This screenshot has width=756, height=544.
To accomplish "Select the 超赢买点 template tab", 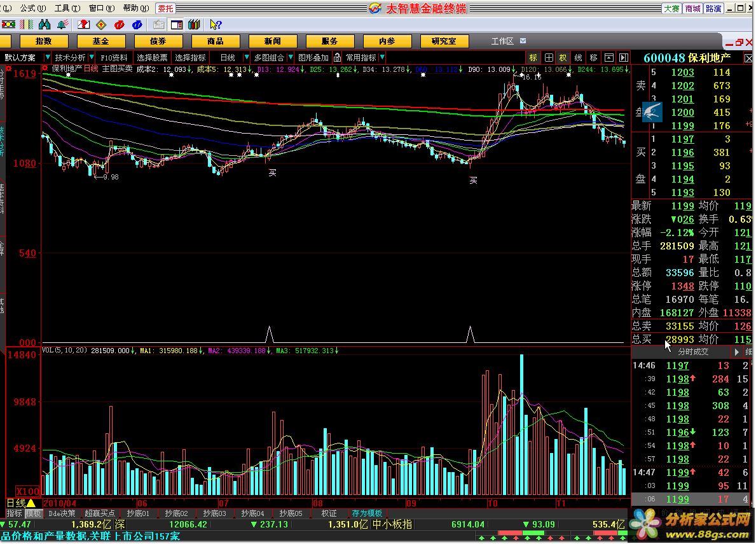I will tap(100, 513).
